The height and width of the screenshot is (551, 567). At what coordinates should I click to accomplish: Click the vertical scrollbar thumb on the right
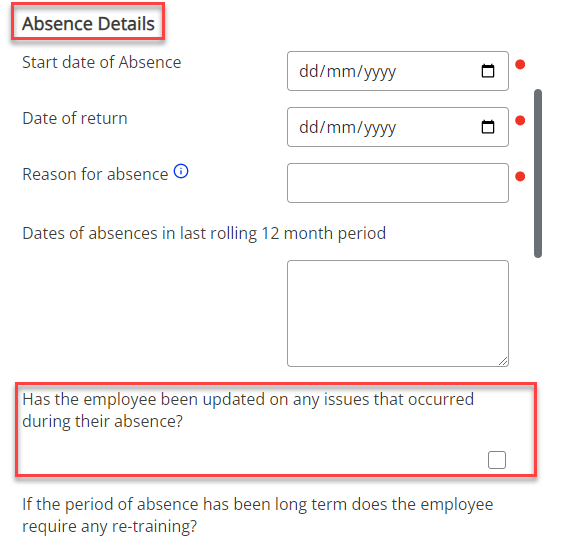pos(538,174)
